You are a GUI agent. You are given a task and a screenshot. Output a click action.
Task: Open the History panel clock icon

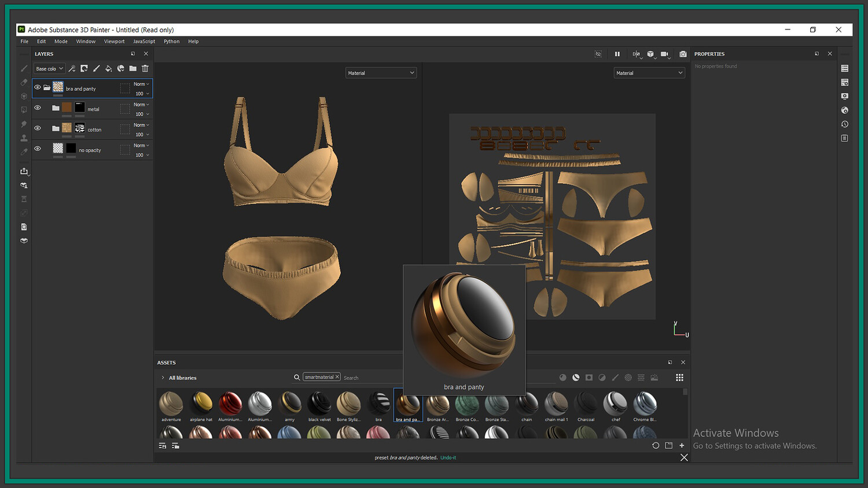click(845, 124)
